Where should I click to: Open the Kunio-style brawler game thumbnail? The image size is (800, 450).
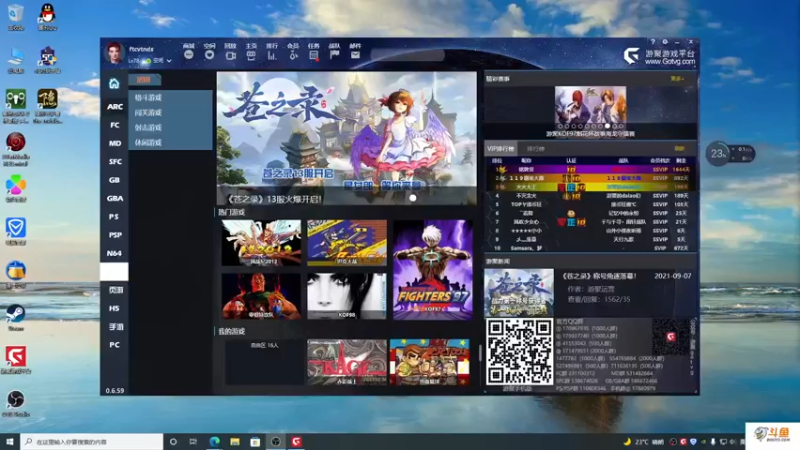click(430, 362)
